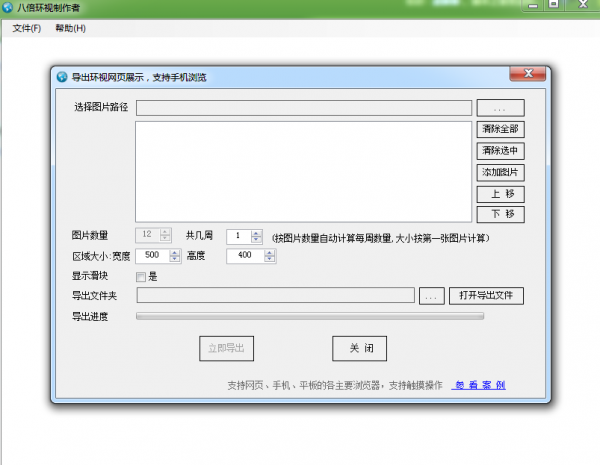Open the 参看案例 link
This screenshot has width=600, height=465.
479,385
